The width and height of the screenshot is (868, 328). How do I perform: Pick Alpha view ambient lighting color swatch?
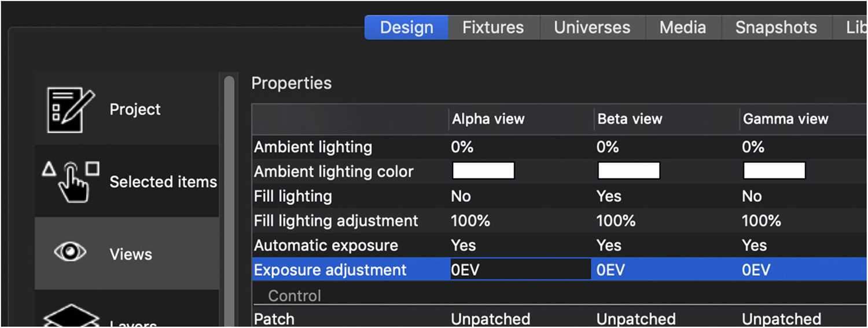point(483,171)
